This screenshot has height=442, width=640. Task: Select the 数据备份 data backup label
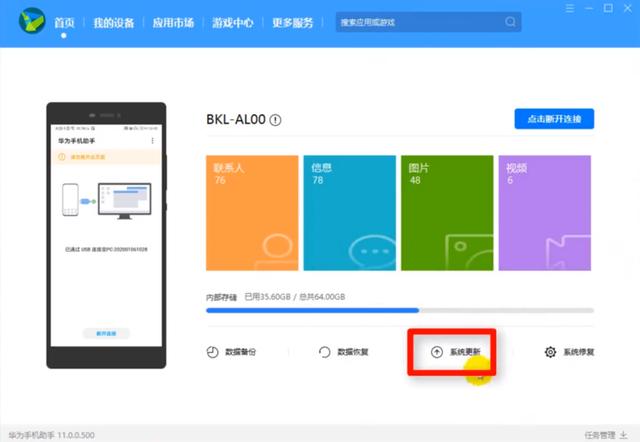point(240,352)
